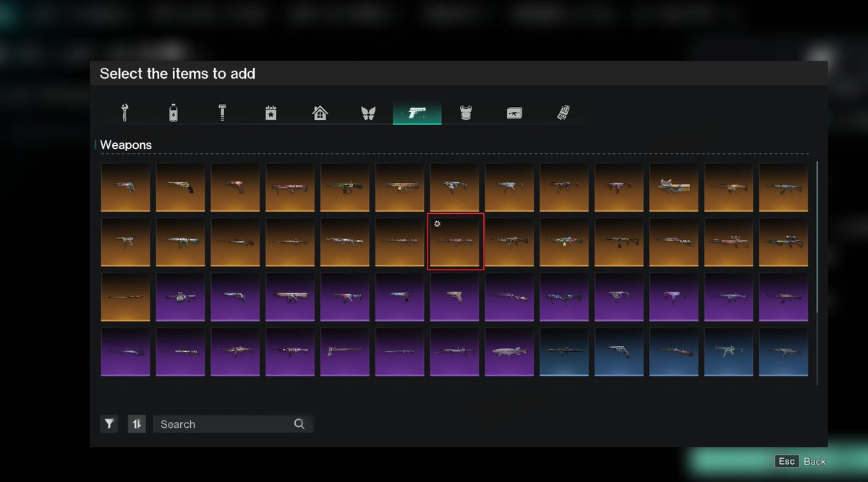Click the sort order arrows icon

pyautogui.click(x=137, y=424)
